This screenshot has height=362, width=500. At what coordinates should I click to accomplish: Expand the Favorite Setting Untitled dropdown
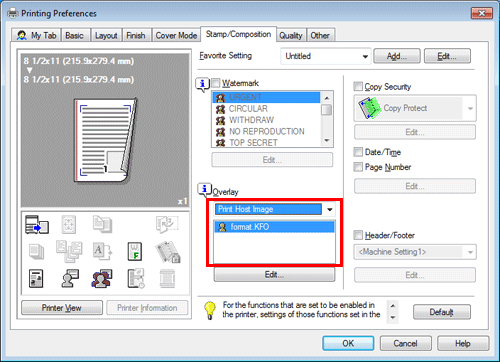(326, 56)
